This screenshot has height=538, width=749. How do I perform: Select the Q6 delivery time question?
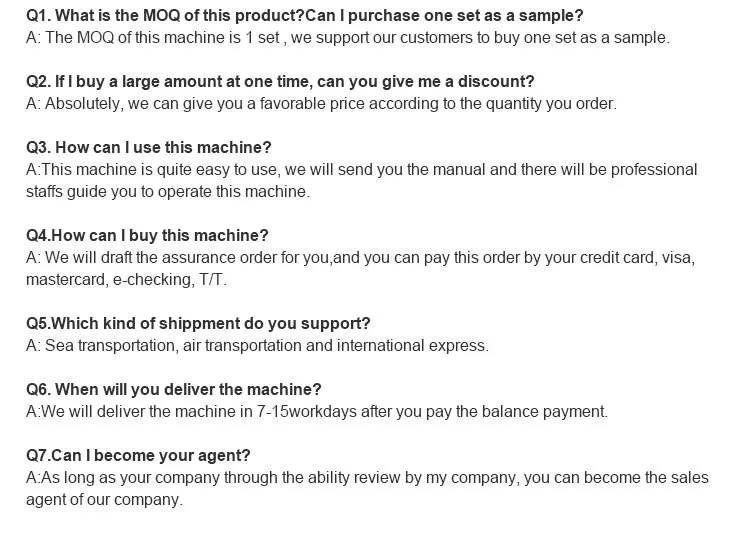click(x=174, y=389)
